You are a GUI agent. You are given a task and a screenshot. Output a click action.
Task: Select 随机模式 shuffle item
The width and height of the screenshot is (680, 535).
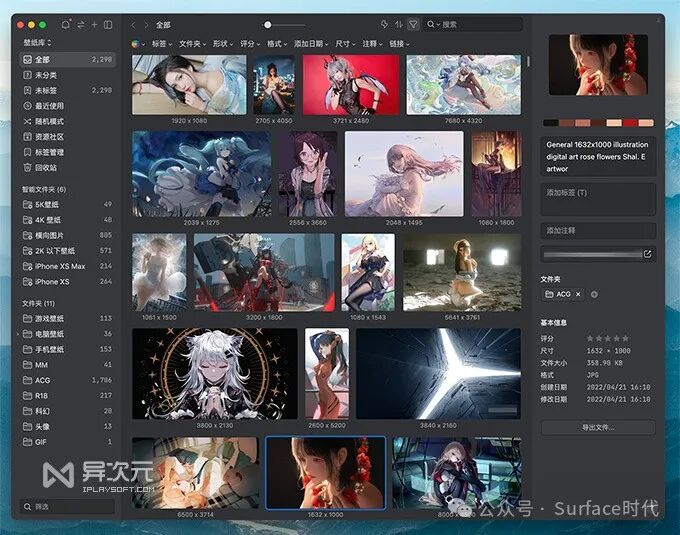pyautogui.click(x=68, y=121)
